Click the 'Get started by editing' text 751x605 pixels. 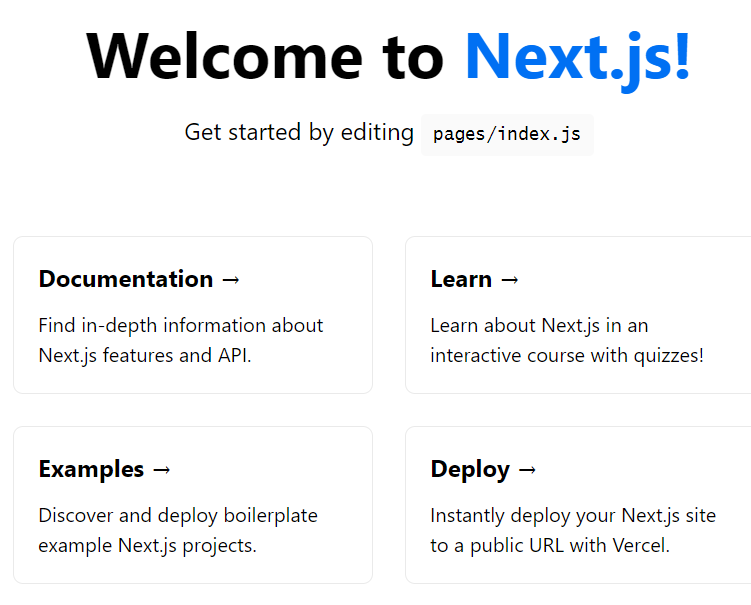pyautogui.click(x=299, y=133)
